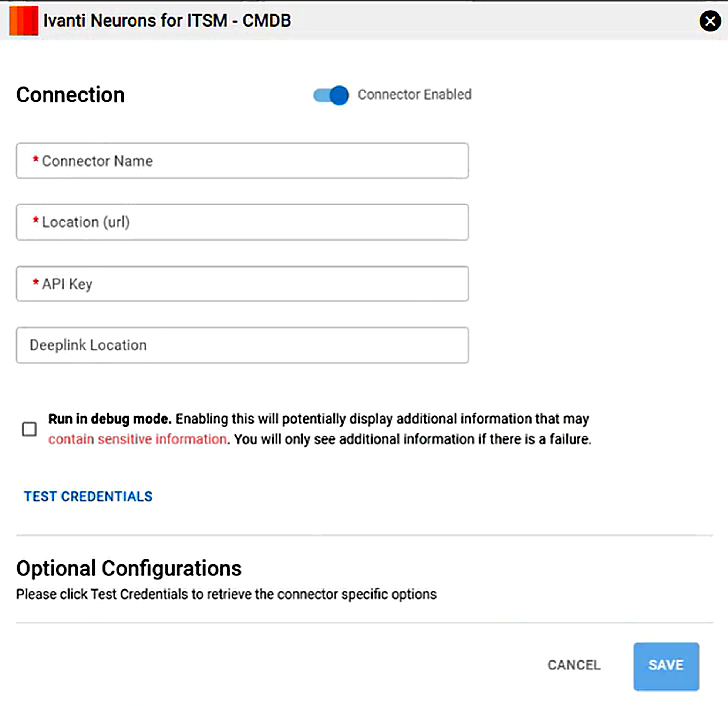728x706 pixels.
Task: Click the red asterisk beside API Key
Action: 36,282
